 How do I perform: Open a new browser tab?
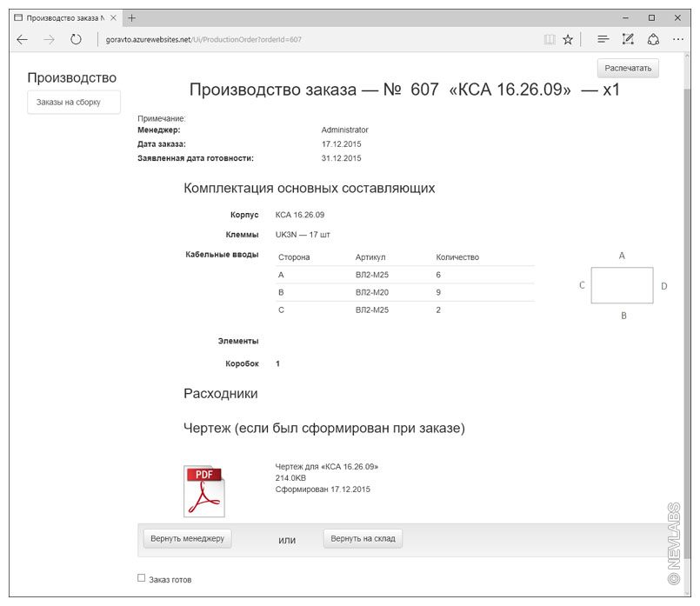[x=132, y=17]
